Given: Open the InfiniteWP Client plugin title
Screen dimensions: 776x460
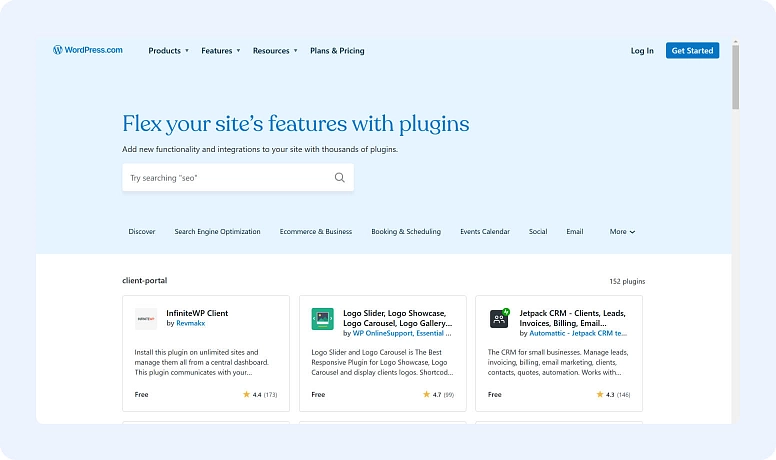Looking at the screenshot, I should (x=197, y=313).
